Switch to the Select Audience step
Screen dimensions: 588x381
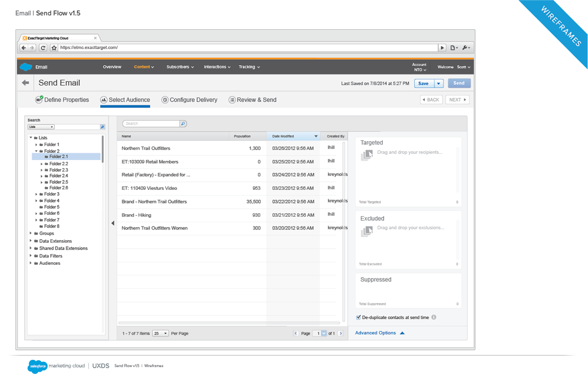click(125, 100)
